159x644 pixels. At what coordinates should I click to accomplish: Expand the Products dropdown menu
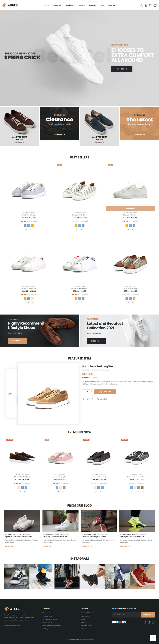(x=71, y=5)
